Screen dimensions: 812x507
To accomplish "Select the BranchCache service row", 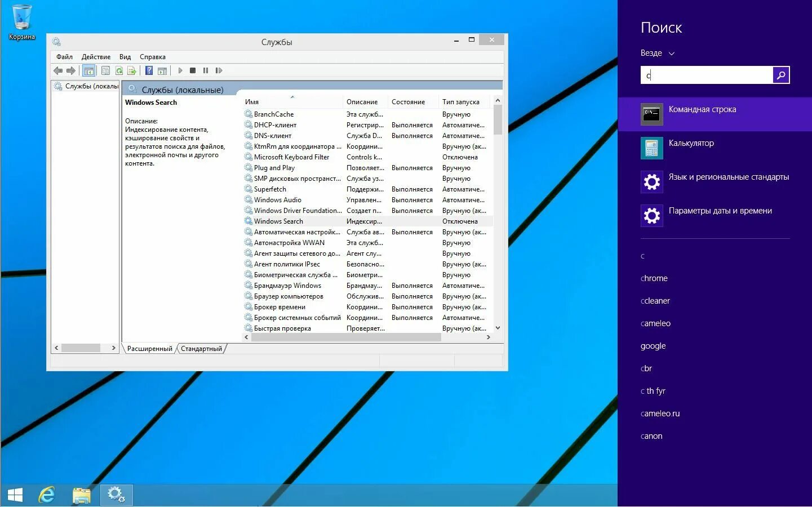I will click(367, 114).
